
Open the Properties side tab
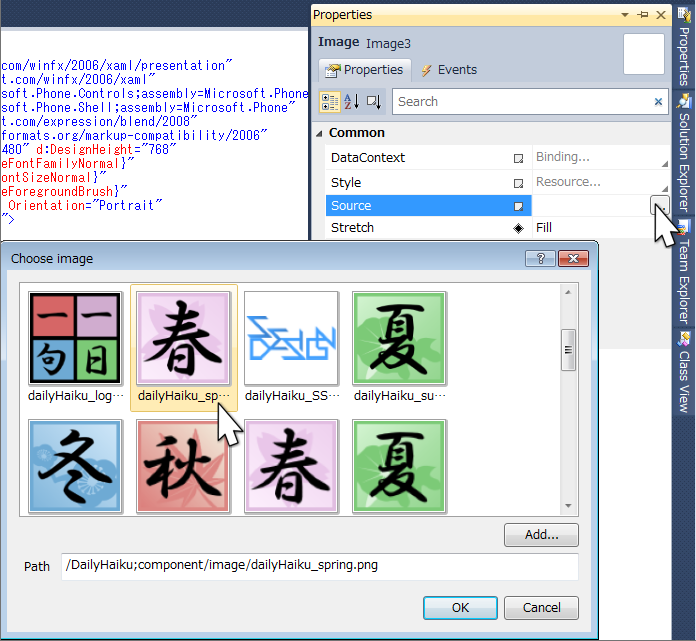684,47
